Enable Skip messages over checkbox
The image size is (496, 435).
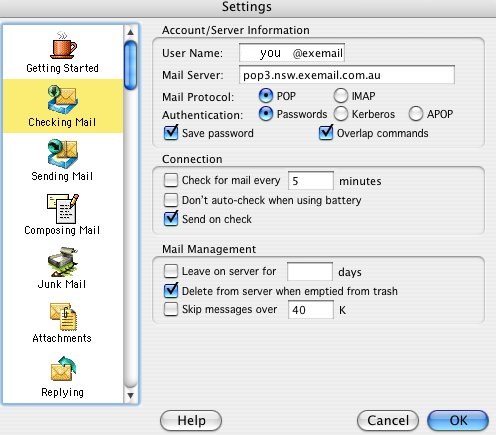tap(171, 309)
